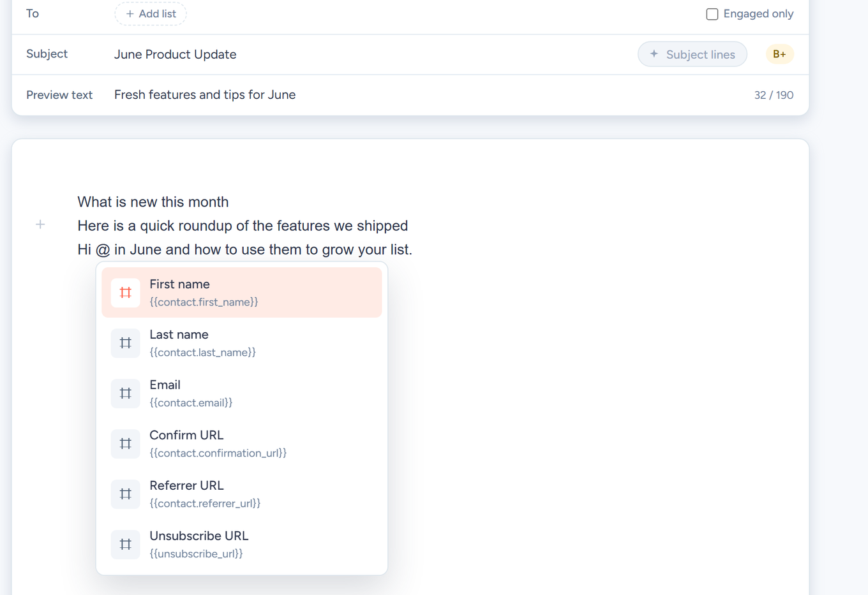Click the B+ subject grade badge
The image size is (868, 595).
point(779,54)
